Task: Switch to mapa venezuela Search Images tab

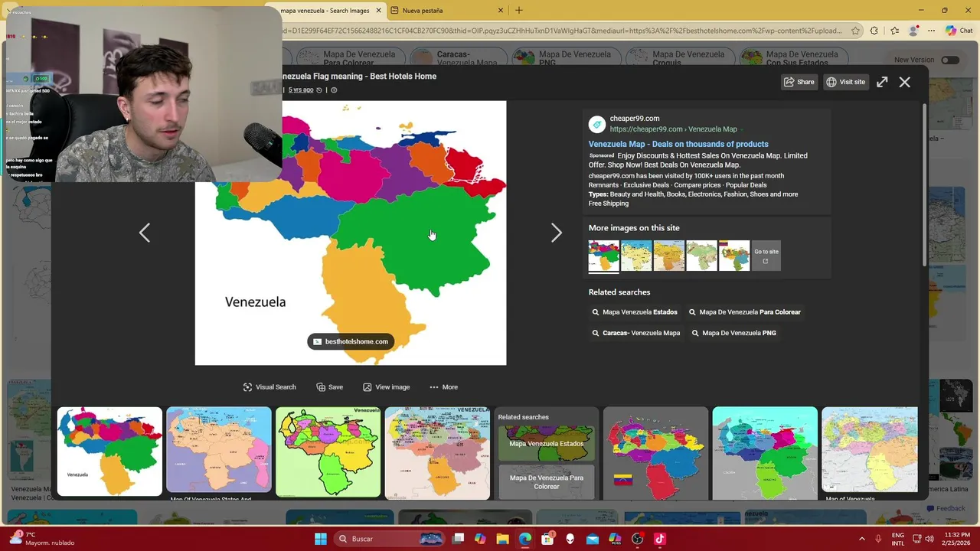Action: 325,11
